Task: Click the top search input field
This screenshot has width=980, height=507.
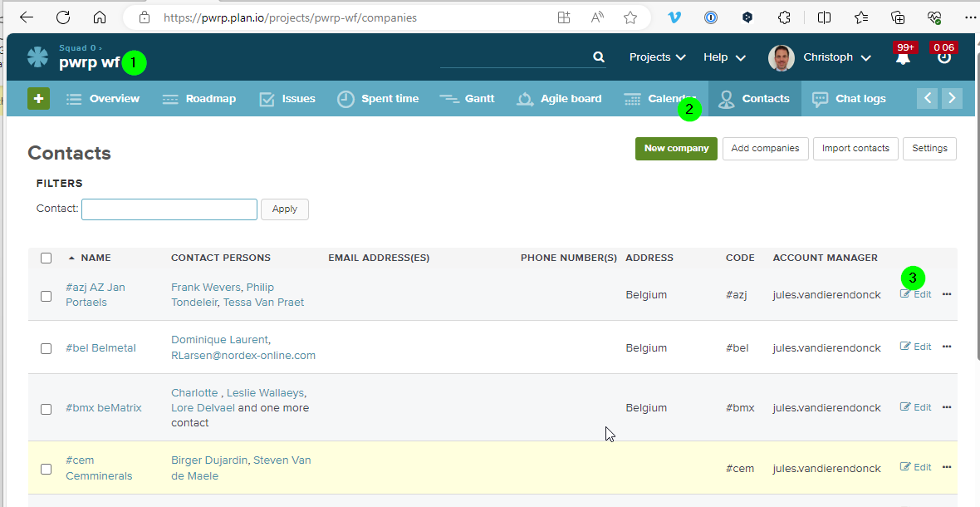Action: 515,57
